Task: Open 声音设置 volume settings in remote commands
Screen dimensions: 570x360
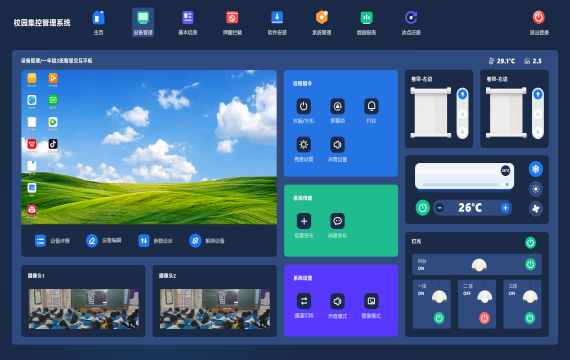Action: [x=337, y=145]
